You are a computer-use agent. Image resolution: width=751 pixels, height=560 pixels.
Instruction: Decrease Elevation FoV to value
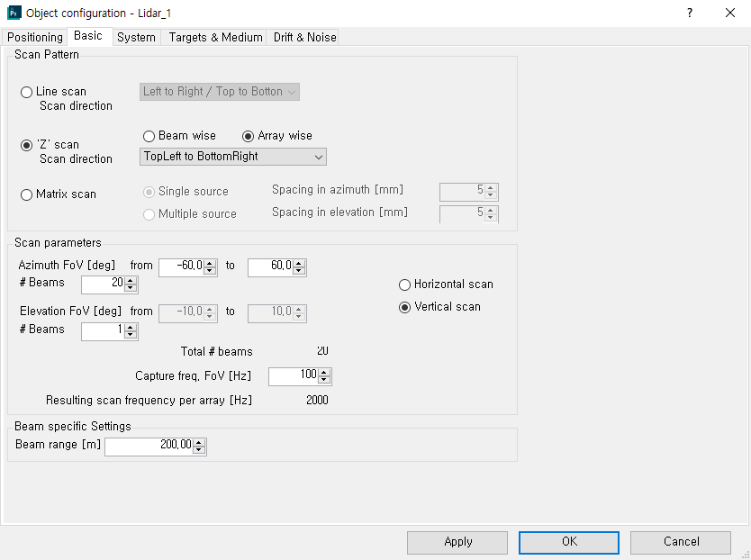click(x=299, y=318)
